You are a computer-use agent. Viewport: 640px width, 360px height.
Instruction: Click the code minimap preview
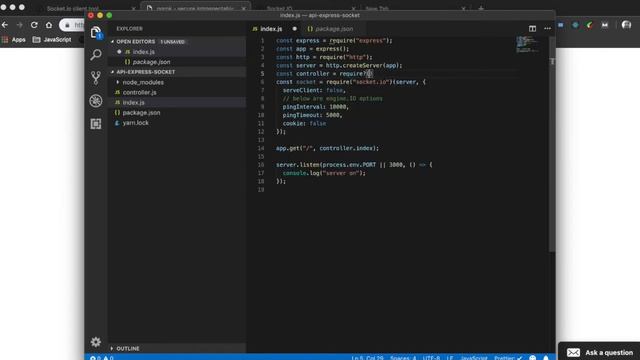(527, 44)
